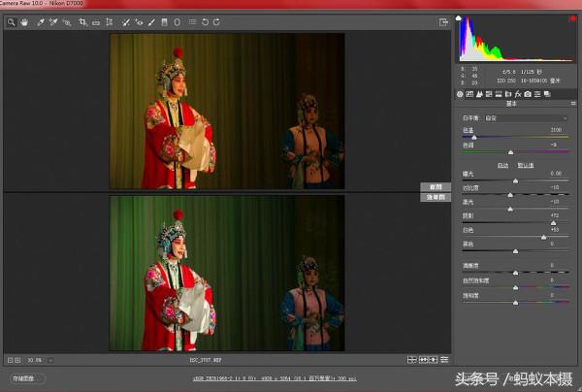
Task: Select the Hand tool
Action: 24,22
